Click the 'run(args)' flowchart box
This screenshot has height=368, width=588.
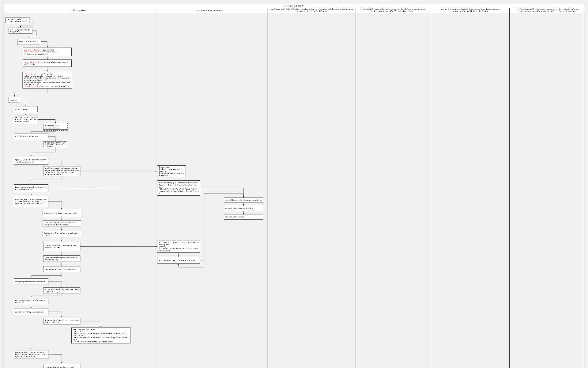pyautogui.click(x=14, y=100)
